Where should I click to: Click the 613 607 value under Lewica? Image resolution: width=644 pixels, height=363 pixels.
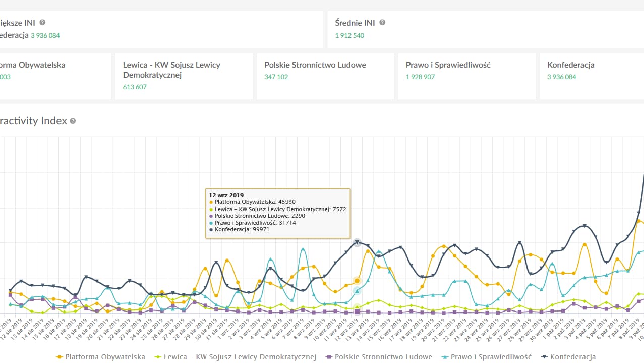point(135,87)
